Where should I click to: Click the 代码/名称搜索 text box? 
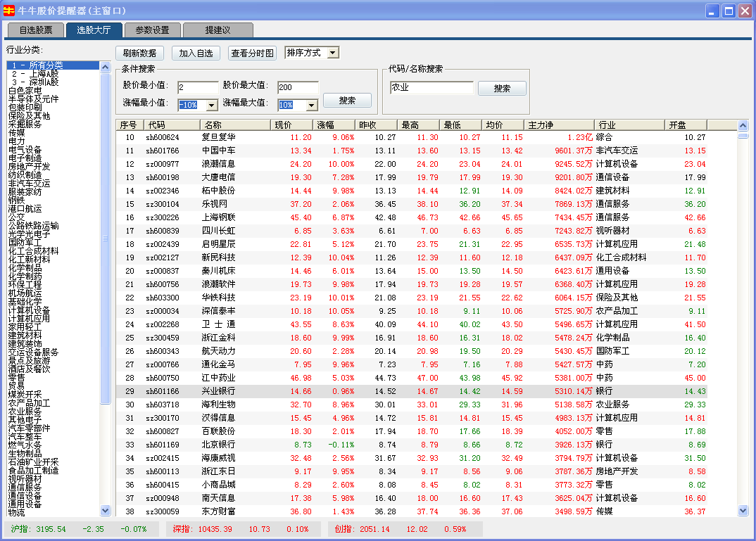click(431, 88)
